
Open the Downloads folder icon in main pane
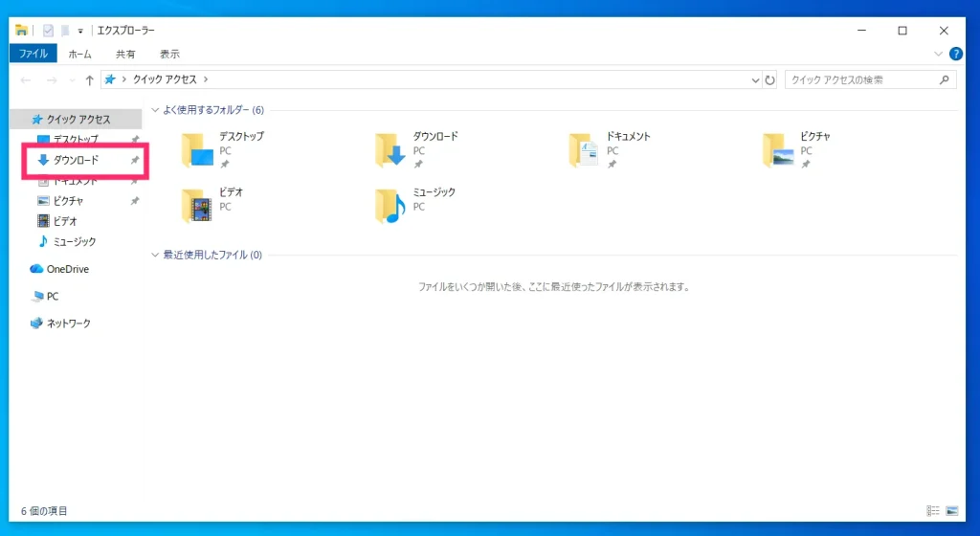tap(391, 150)
